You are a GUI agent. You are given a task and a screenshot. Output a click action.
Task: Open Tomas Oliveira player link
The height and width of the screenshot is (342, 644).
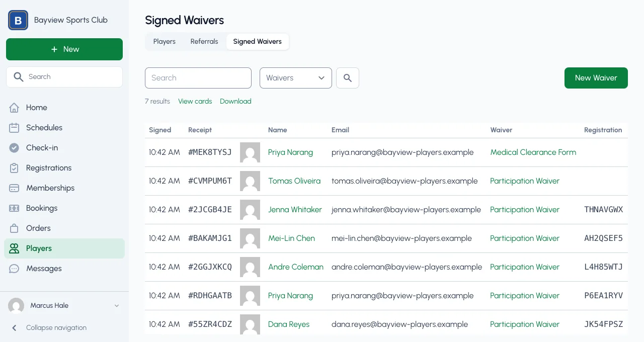point(294,181)
